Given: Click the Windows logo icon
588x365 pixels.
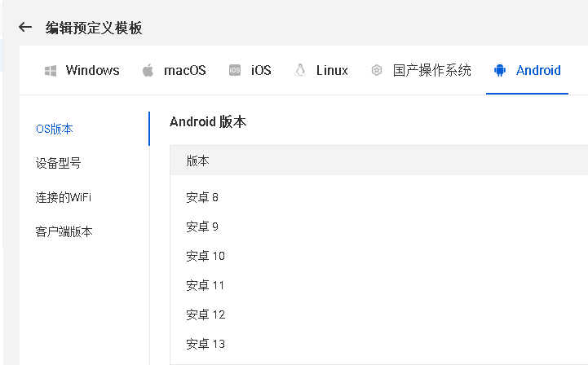Looking at the screenshot, I should tap(51, 71).
